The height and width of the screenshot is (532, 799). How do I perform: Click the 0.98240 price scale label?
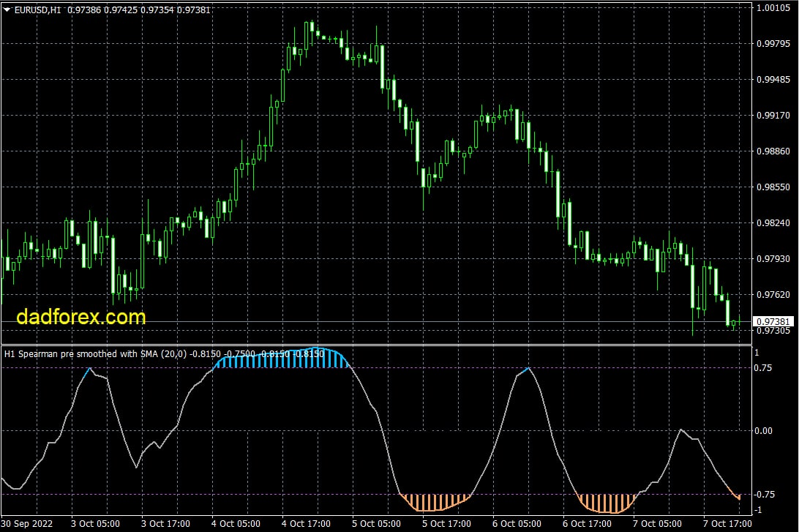click(773, 222)
